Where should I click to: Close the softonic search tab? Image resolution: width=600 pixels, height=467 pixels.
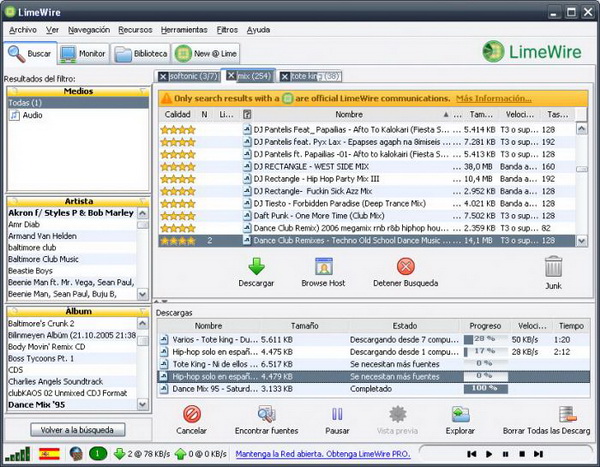pyautogui.click(x=163, y=77)
